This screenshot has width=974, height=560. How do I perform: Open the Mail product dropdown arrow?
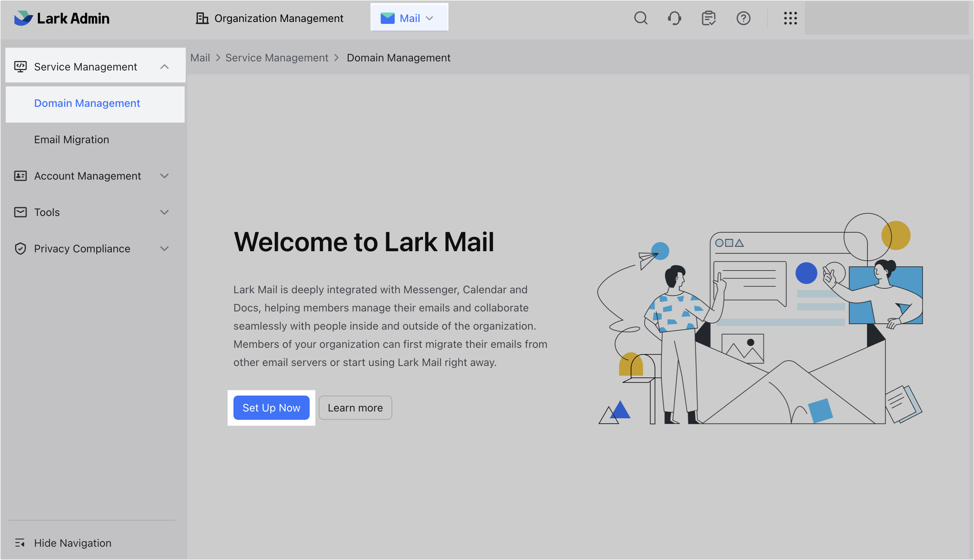tap(430, 18)
